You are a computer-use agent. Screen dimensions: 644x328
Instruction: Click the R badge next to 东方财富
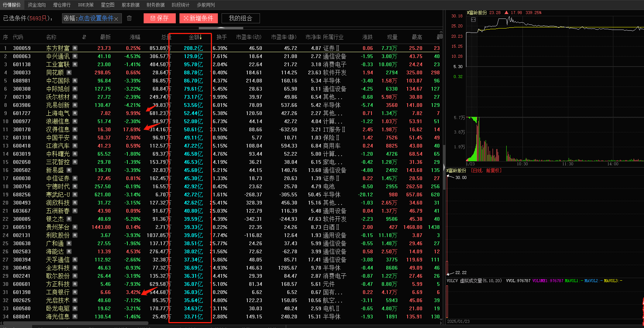[75, 48]
